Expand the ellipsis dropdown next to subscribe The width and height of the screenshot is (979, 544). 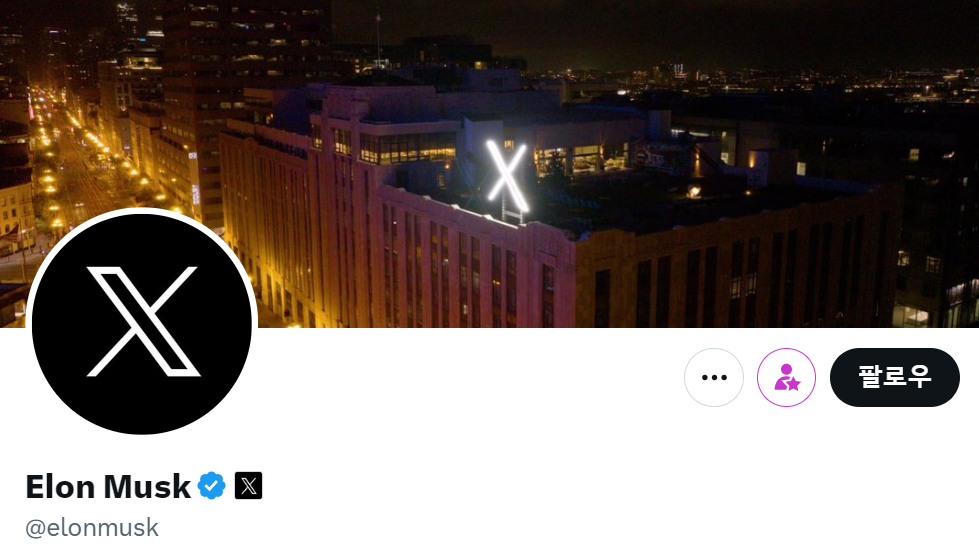coord(714,377)
